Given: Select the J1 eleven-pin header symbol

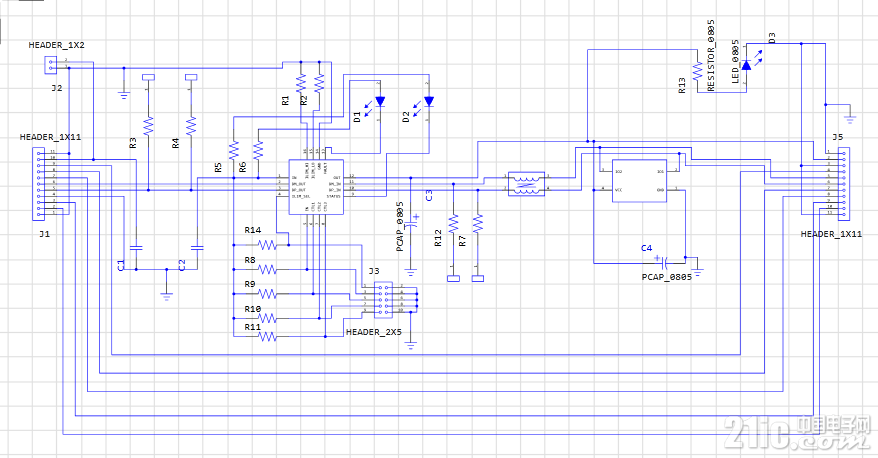Looking at the screenshot, I should tap(39, 183).
